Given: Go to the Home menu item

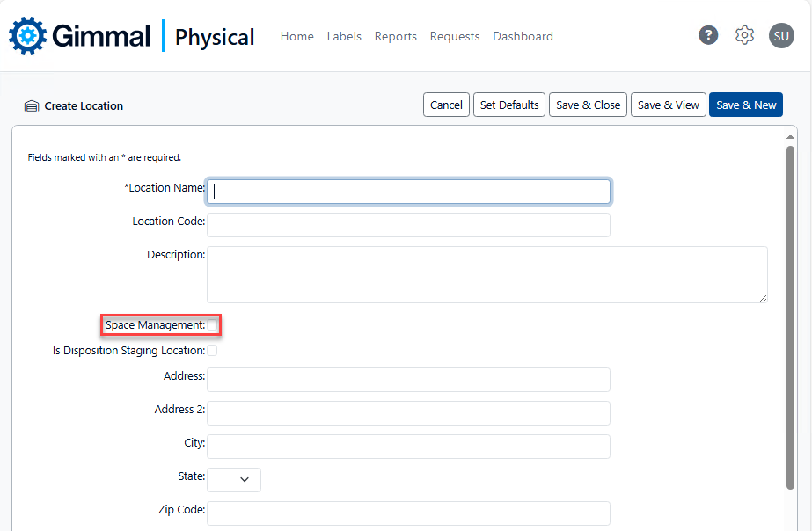Looking at the screenshot, I should (x=296, y=36).
